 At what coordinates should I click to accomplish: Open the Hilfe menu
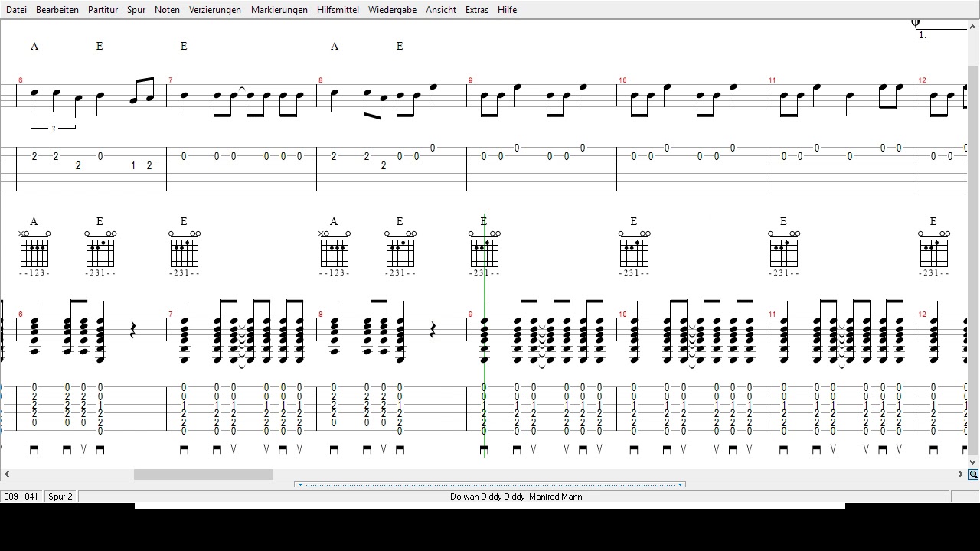point(507,10)
